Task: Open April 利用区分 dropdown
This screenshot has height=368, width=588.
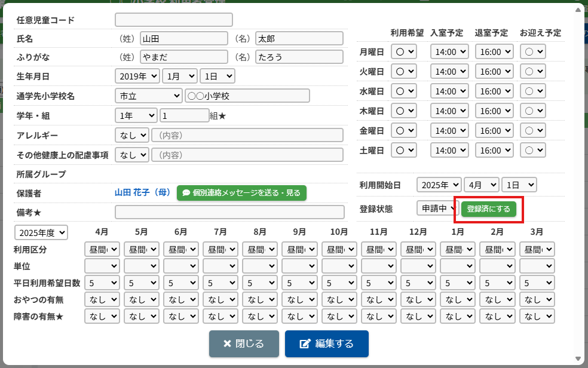Action: [102, 249]
